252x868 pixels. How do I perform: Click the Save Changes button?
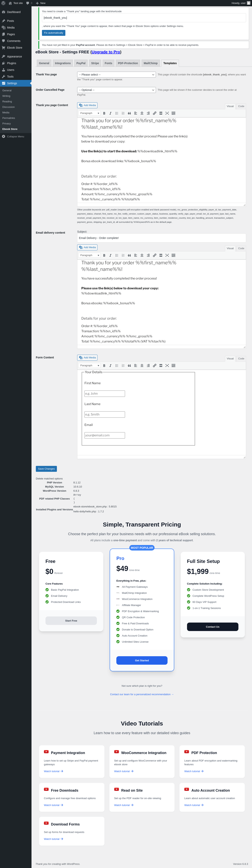click(x=46, y=469)
